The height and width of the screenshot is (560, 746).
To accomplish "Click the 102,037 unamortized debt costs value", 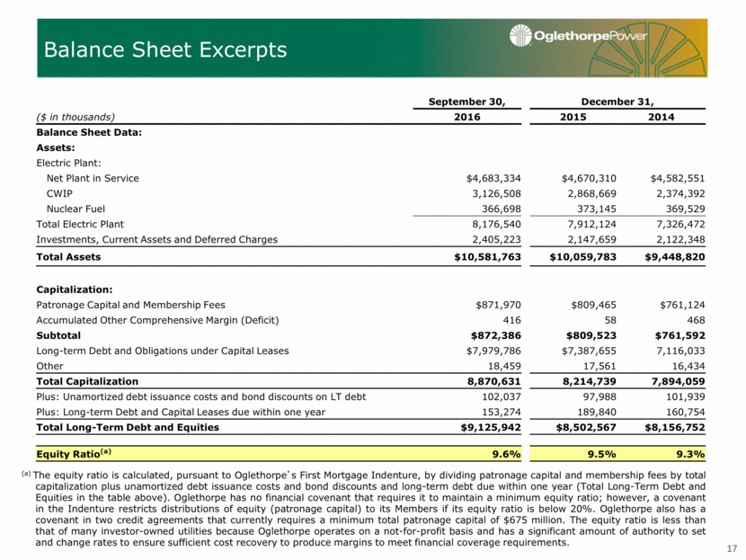I will 502,396.
